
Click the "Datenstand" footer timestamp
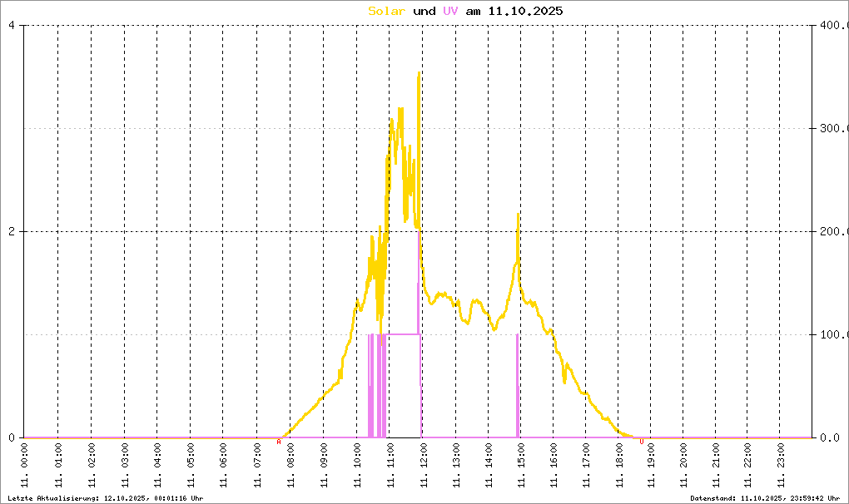pos(765,498)
